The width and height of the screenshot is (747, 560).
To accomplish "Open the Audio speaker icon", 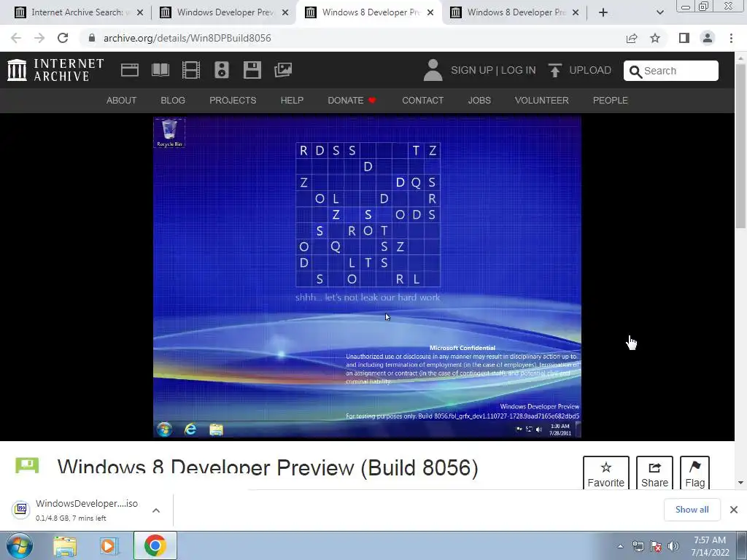I will [x=222, y=70].
